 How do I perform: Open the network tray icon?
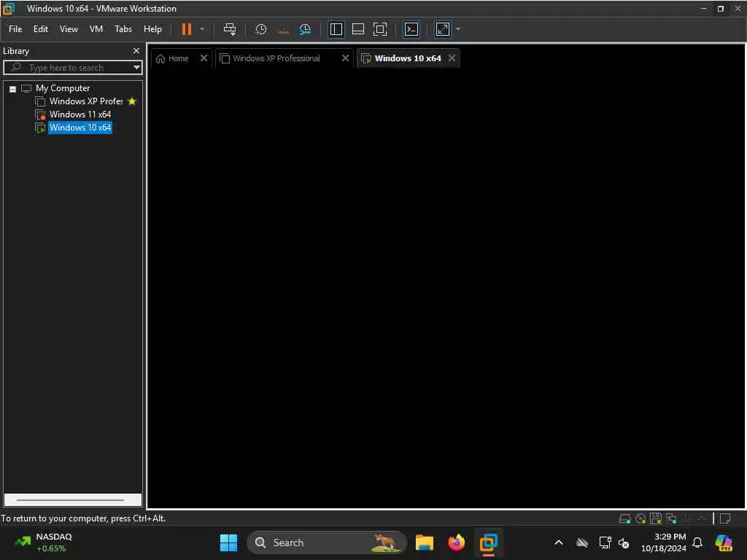(605, 542)
